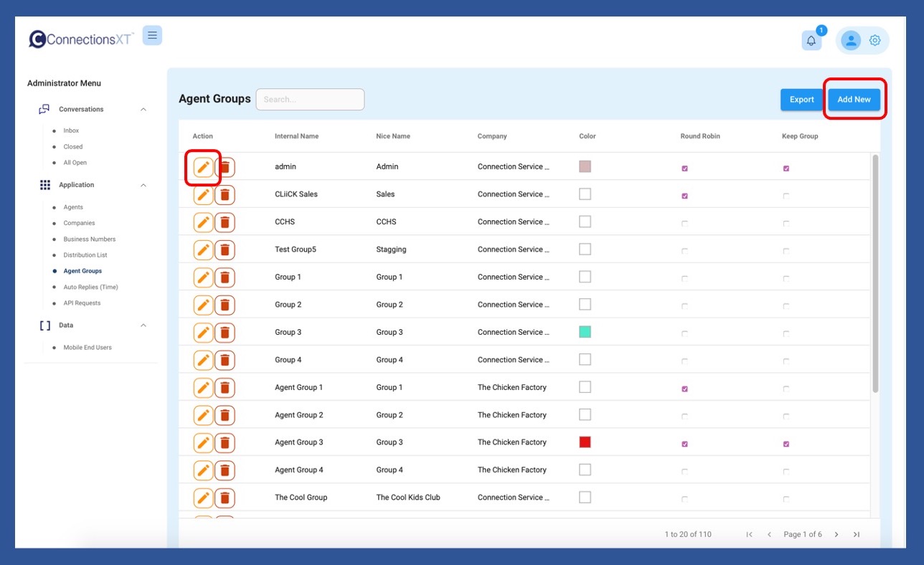Click the Export button
The width and height of the screenshot is (924, 565).
[801, 100]
